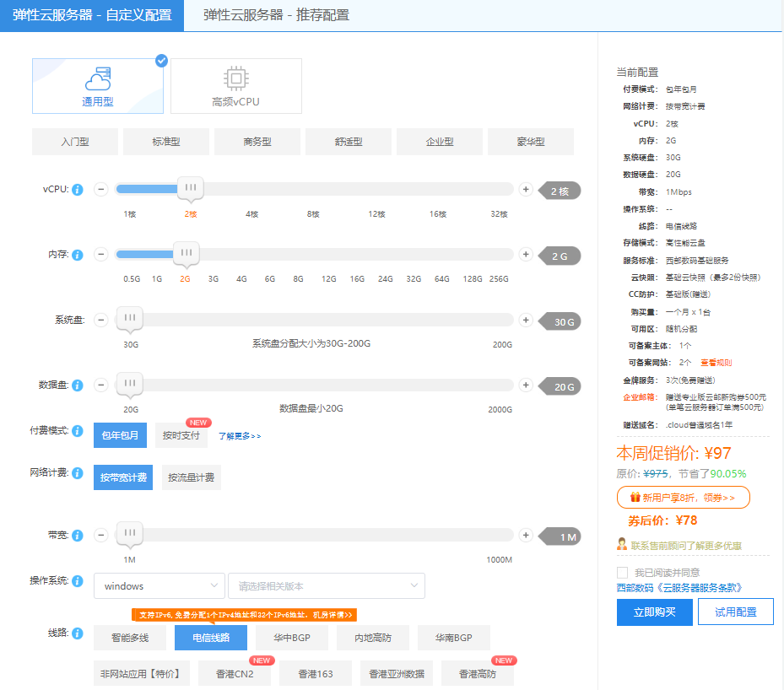Screen dimensions: 784x690
Task: Select the 香港CN2 line option
Action: pos(235,673)
